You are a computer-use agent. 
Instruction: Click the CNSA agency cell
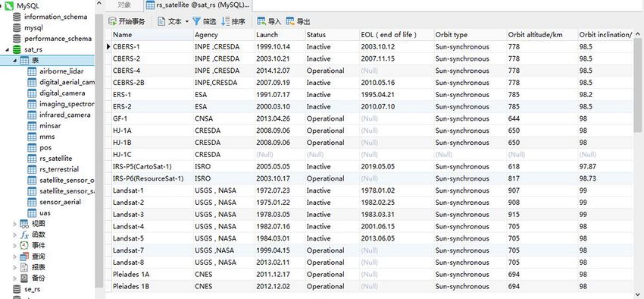click(224, 118)
